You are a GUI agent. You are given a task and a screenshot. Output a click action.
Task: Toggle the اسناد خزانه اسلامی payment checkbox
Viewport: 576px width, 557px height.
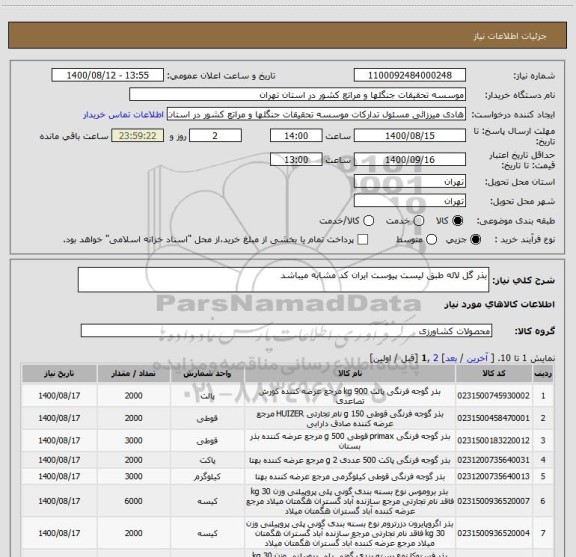click(363, 240)
